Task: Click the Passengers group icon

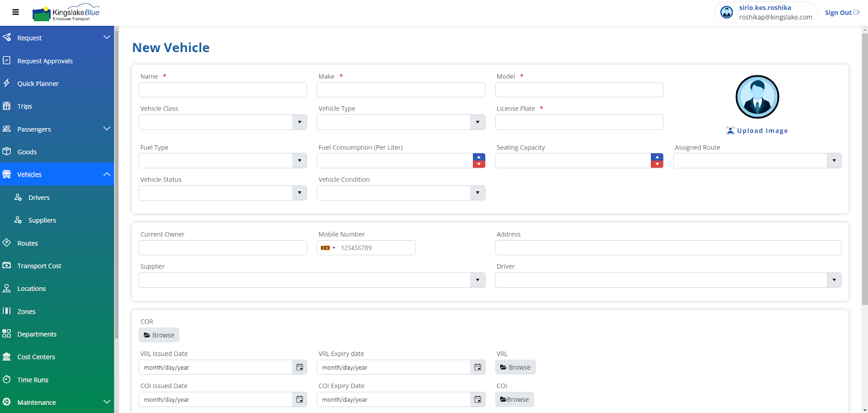Action: click(7, 128)
